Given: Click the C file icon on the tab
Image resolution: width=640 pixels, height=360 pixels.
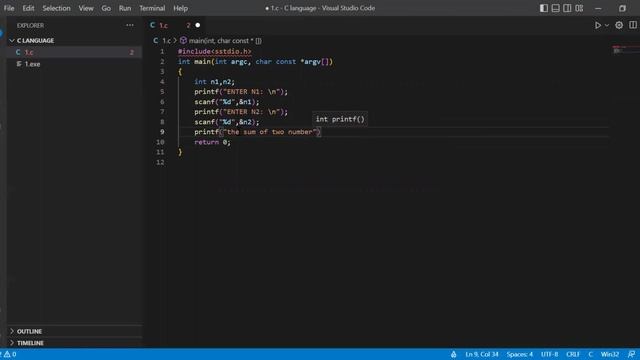Looking at the screenshot, I should click(152, 25).
